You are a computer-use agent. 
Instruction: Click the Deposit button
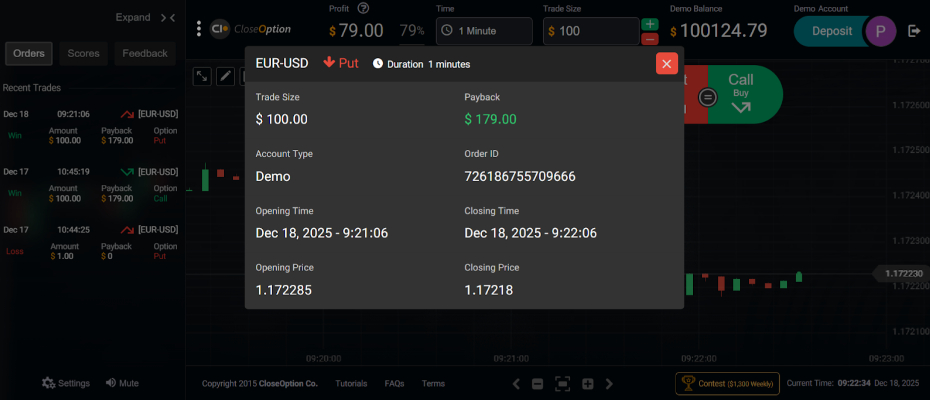point(832,31)
